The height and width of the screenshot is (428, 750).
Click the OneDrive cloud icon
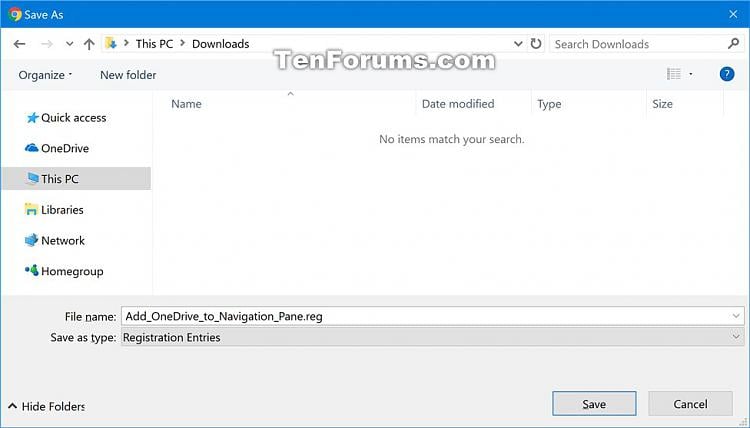click(x=32, y=148)
